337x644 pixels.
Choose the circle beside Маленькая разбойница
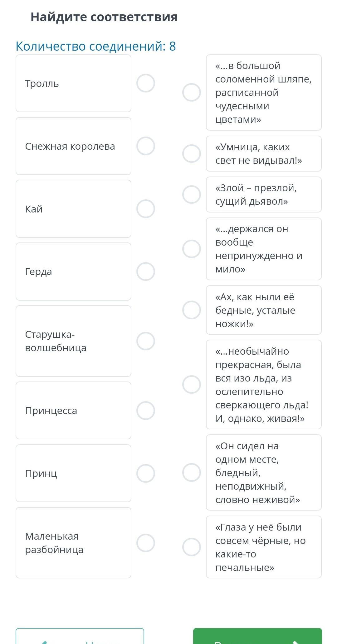[146, 543]
